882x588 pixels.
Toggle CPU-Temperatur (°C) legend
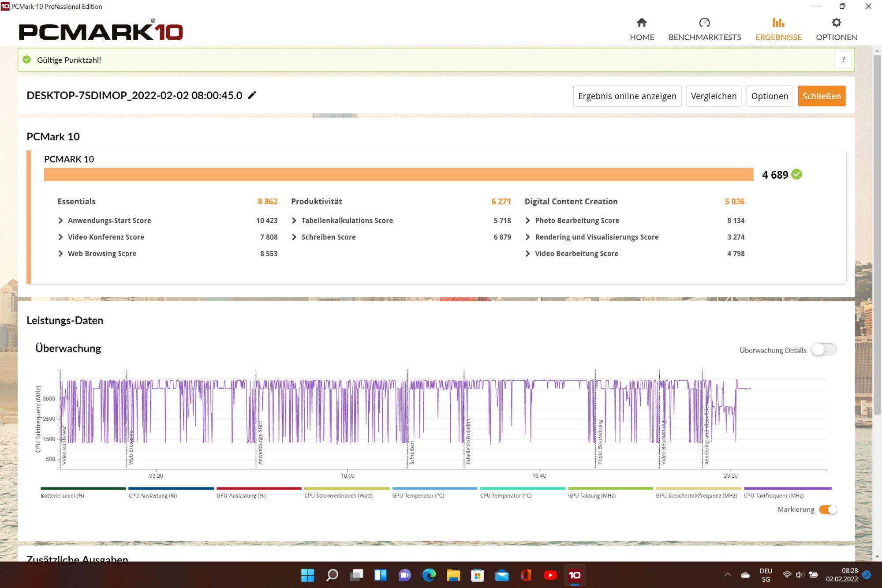pos(523,492)
